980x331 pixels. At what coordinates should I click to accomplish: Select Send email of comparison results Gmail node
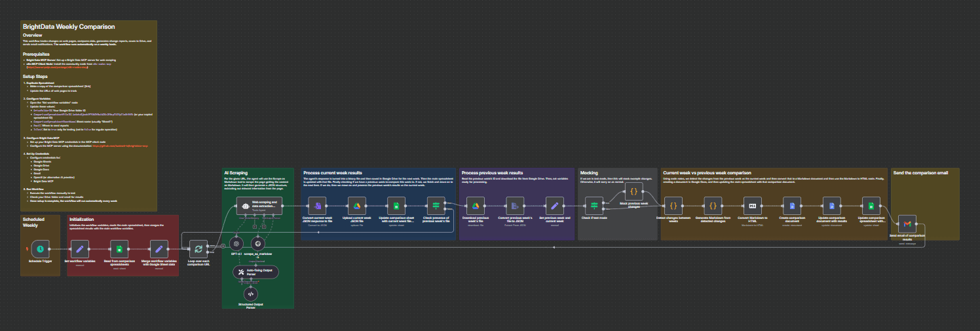click(907, 224)
